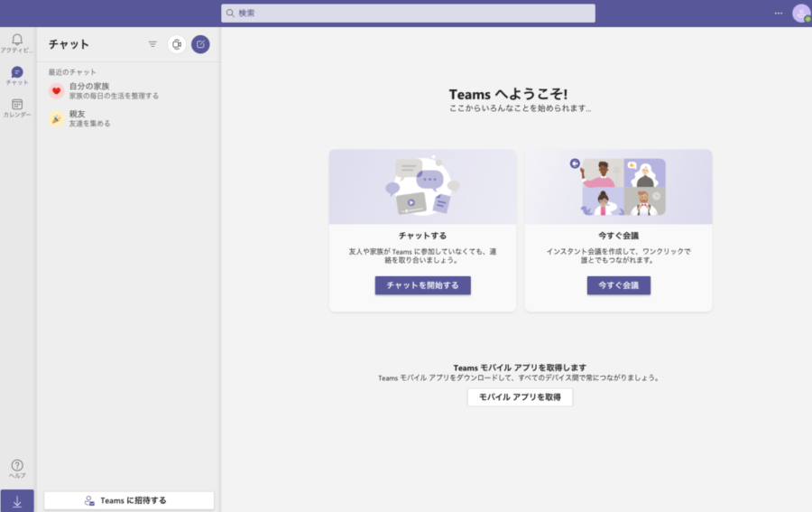The width and height of the screenshot is (812, 512).
Task: Open the 自分の家族 chat
Action: [129, 90]
